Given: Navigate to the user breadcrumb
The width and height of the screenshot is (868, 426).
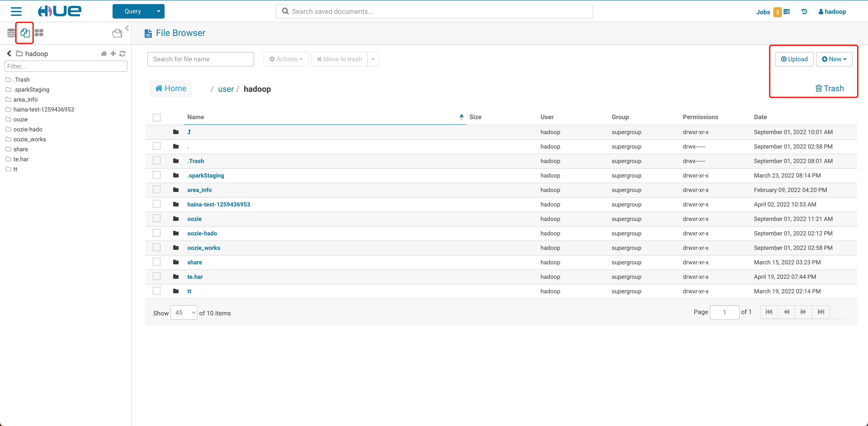Looking at the screenshot, I should coord(226,89).
